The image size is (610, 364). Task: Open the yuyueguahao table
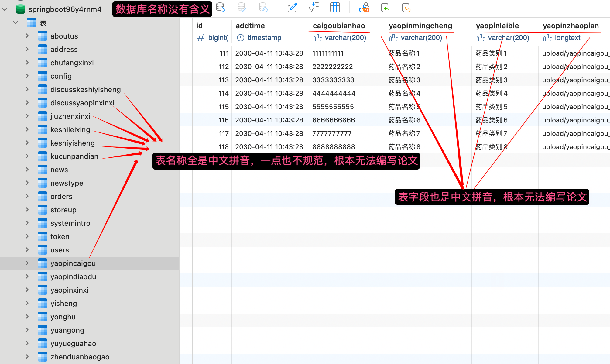coord(73,344)
